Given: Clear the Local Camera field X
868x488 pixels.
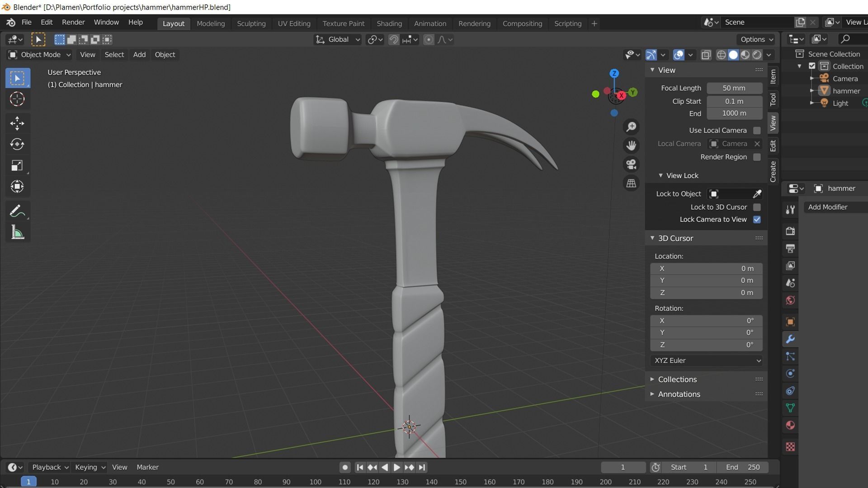Looking at the screenshot, I should [x=757, y=144].
